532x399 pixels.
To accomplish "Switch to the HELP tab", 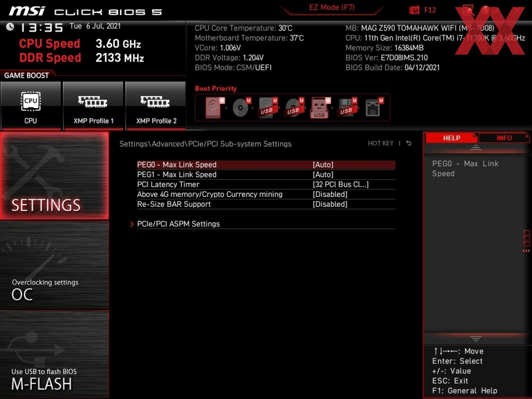I will pyautogui.click(x=451, y=138).
